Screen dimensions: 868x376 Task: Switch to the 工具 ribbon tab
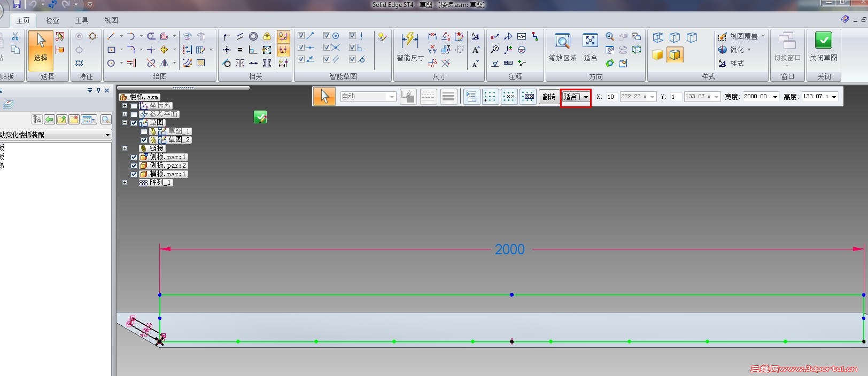[82, 20]
